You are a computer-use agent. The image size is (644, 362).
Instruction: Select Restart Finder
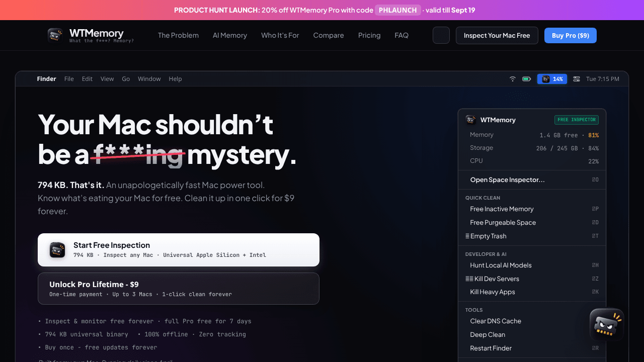pos(532,348)
